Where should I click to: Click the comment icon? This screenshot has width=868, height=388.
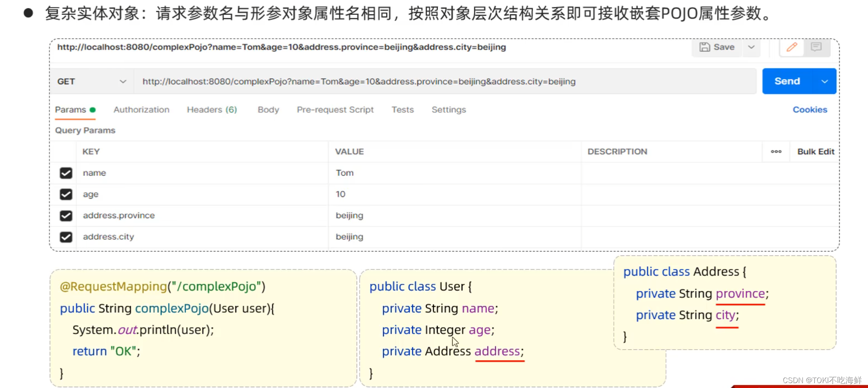816,47
